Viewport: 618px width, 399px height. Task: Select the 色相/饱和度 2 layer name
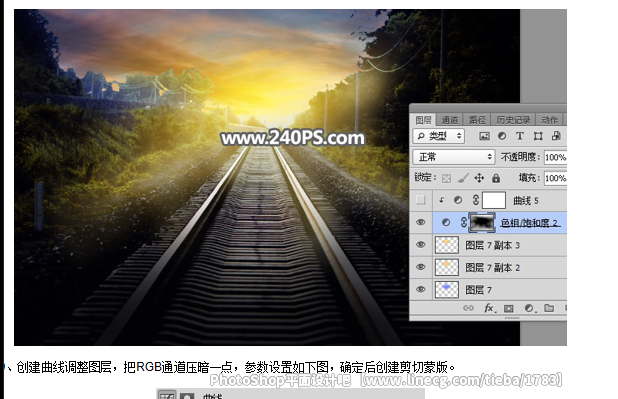click(x=530, y=223)
